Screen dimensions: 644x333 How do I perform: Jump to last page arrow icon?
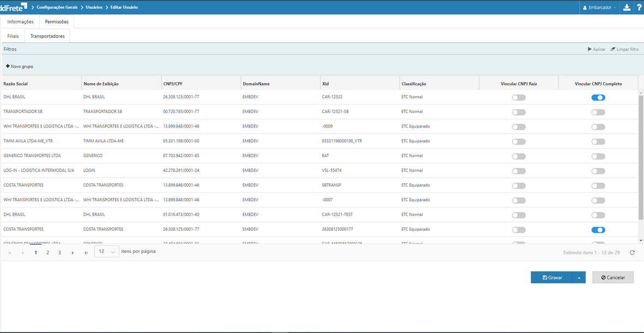click(x=86, y=253)
